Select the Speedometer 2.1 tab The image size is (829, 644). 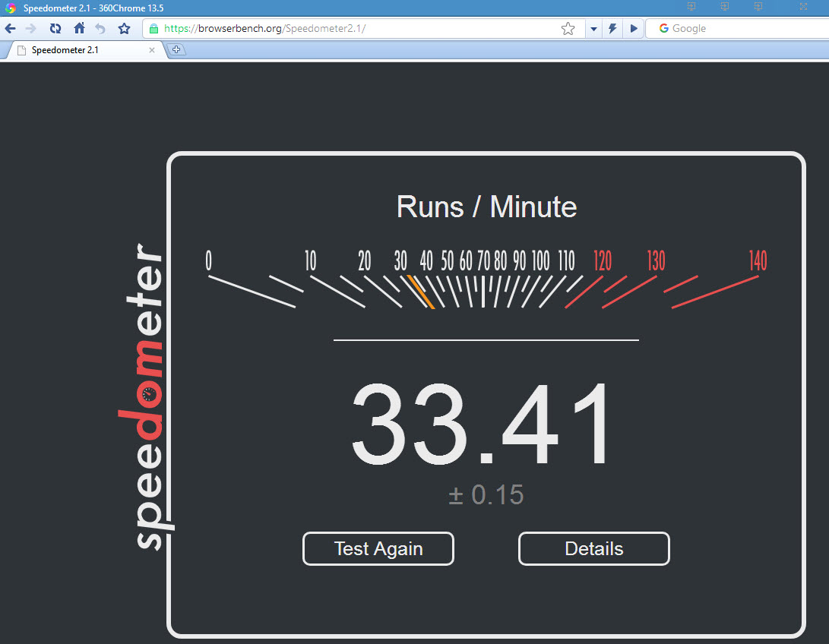tap(76, 50)
